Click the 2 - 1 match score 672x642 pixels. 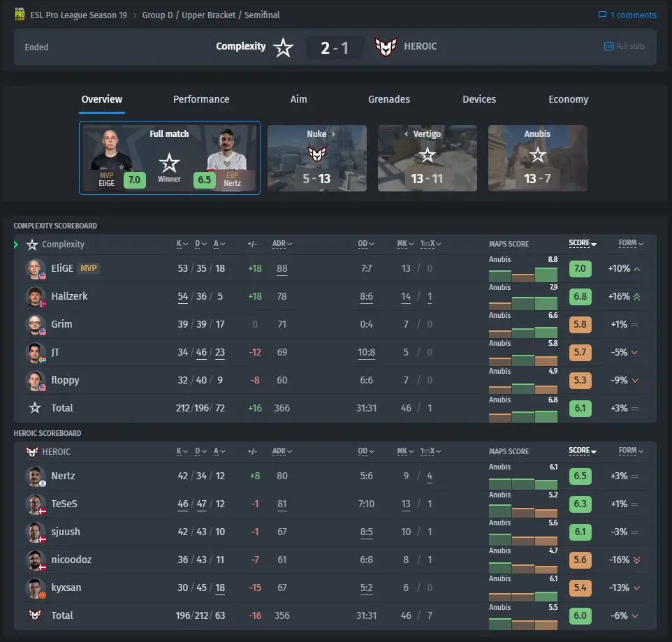[x=335, y=48]
